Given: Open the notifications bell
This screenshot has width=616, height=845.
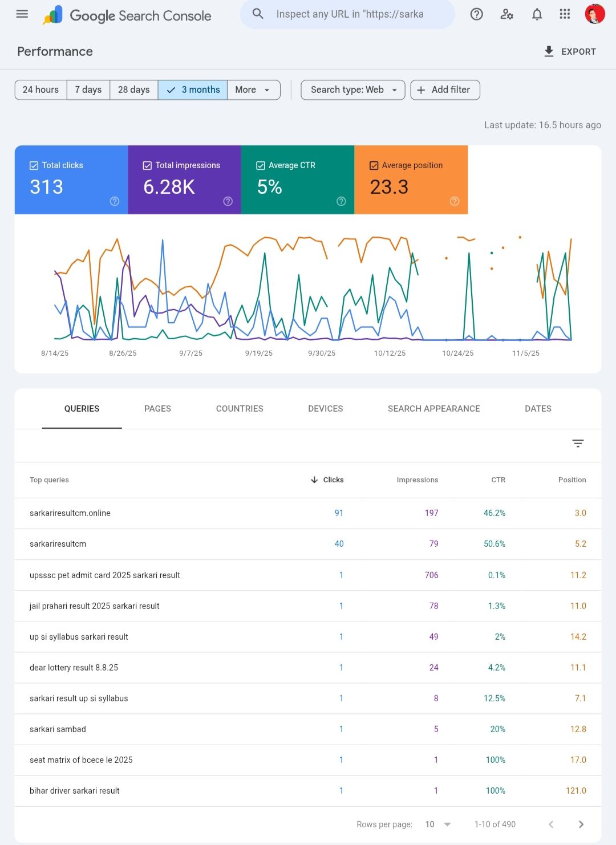Looking at the screenshot, I should (x=537, y=14).
